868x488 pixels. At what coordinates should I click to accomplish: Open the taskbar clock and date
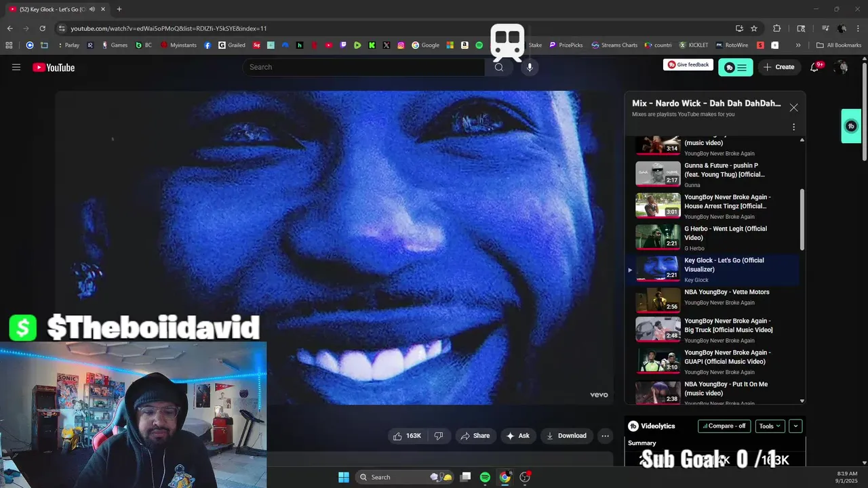click(848, 477)
